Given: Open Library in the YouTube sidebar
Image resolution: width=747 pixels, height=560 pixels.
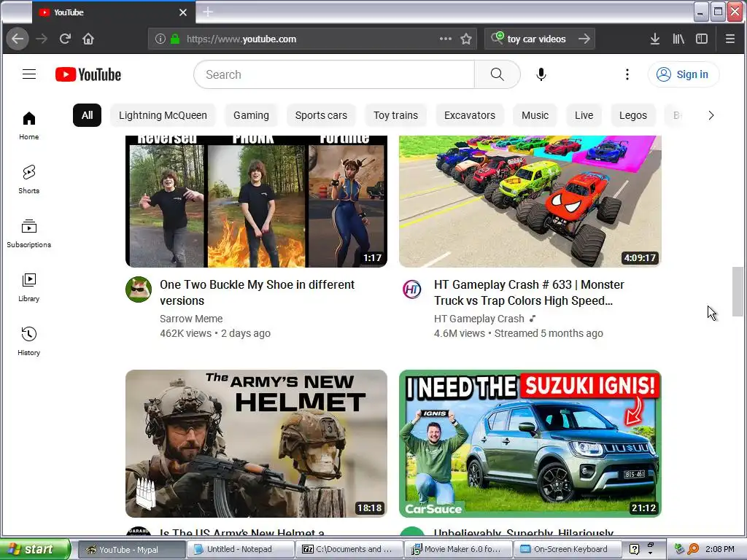Looking at the screenshot, I should point(29,287).
